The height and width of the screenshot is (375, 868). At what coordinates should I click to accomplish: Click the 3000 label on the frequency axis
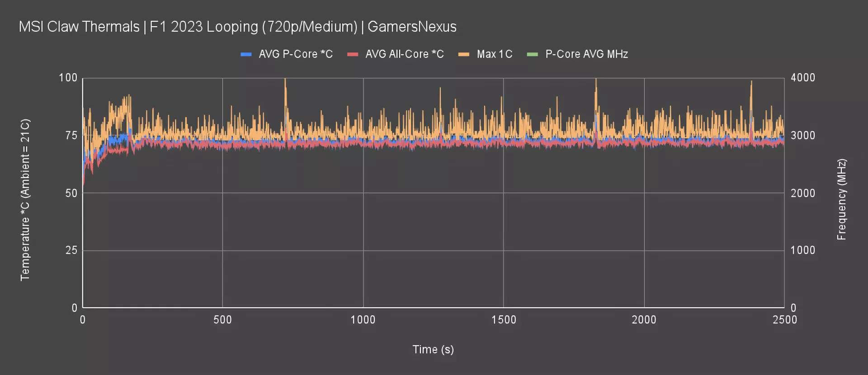(x=803, y=135)
